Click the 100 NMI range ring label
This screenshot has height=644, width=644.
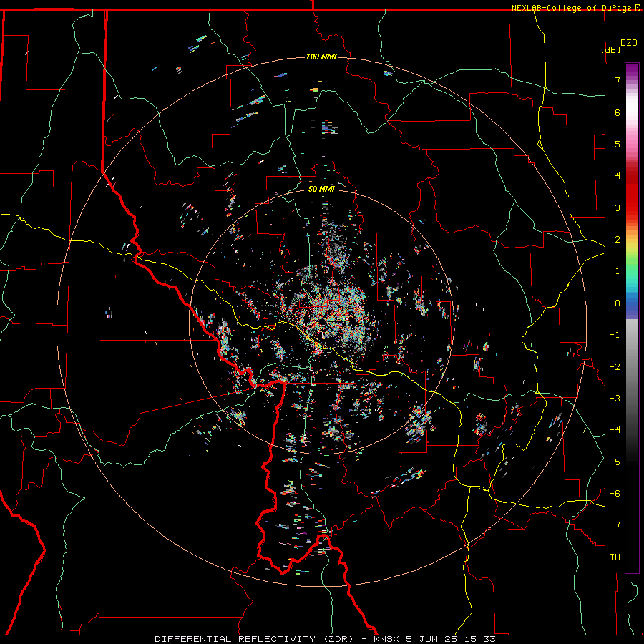coord(321,57)
